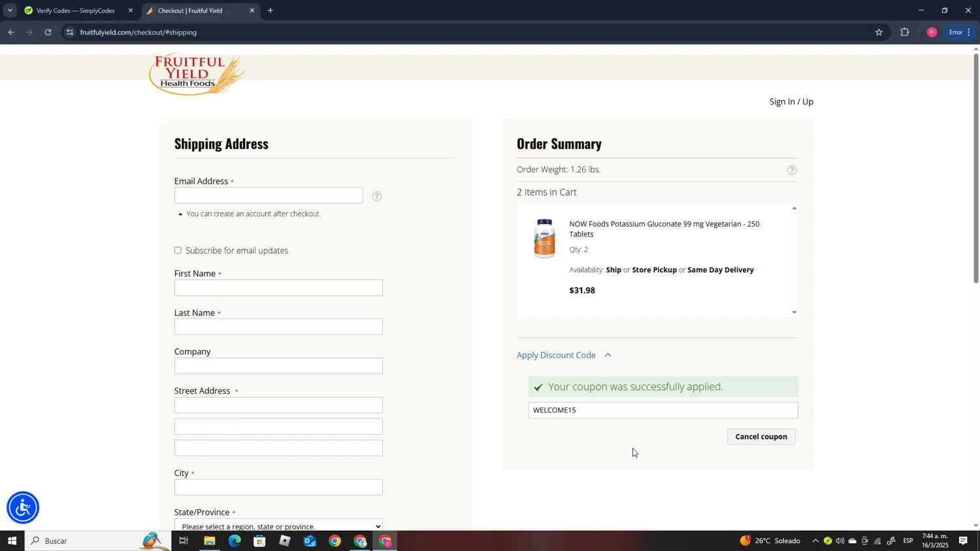Collapse the Apply Discount Code section
The width and height of the screenshot is (980, 551).
point(608,355)
